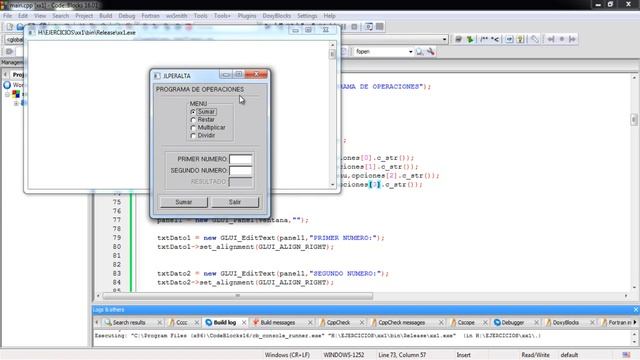640x360 pixels.
Task: Open the DoxyBlocks menu
Action: [277, 16]
